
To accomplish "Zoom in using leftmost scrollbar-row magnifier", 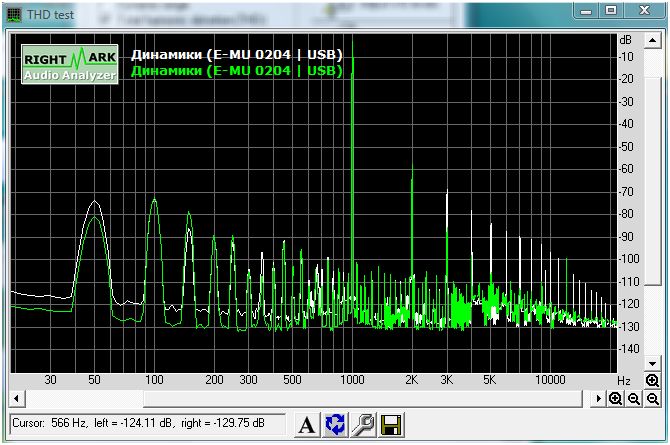I will coord(617,398).
